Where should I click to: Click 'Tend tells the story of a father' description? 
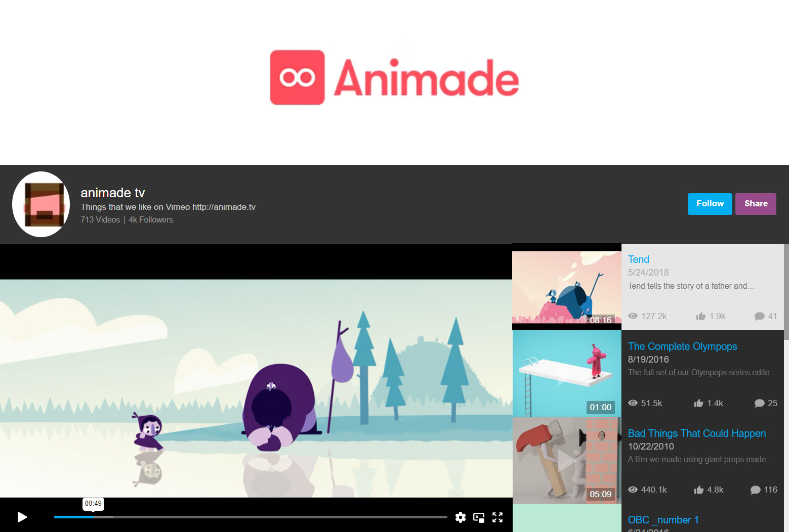point(691,286)
